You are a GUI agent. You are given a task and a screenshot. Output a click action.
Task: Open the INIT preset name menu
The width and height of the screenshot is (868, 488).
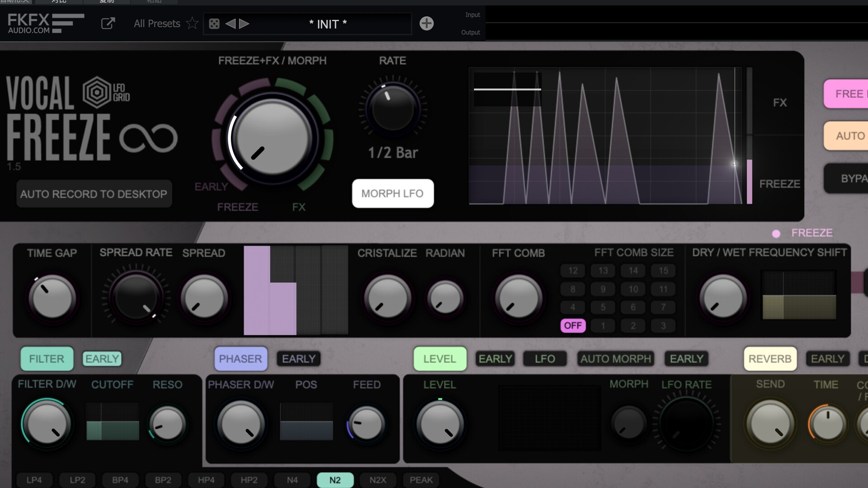[x=327, y=24]
